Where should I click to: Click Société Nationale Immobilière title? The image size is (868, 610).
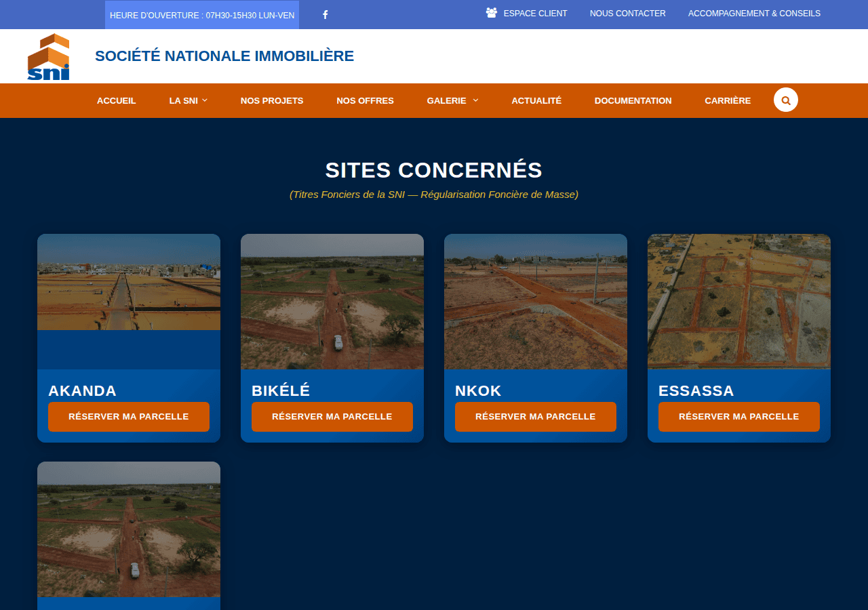[224, 56]
